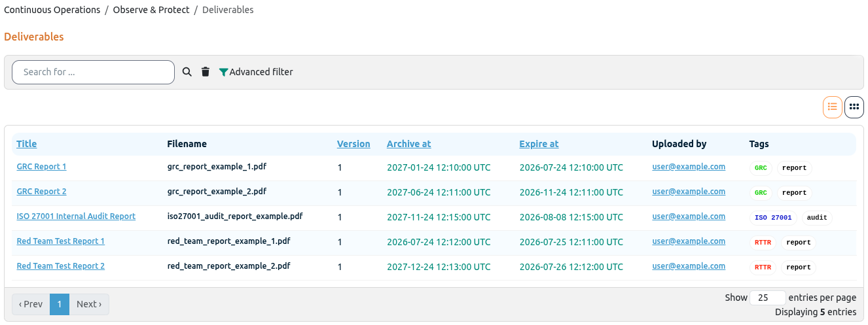868x325 pixels.
Task: Click GRC tag in GRC Report 1 row
Action: 761,168
